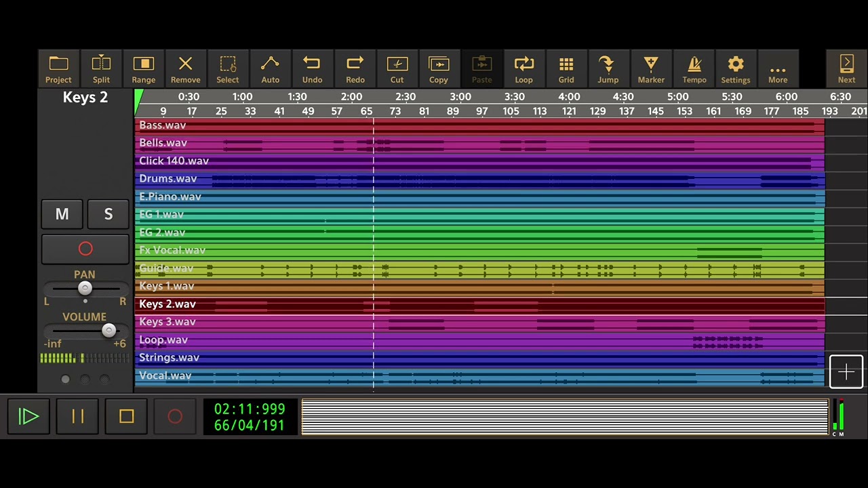The width and height of the screenshot is (868, 488).
Task: Mute the Keys 2 track
Action: pyautogui.click(x=62, y=214)
